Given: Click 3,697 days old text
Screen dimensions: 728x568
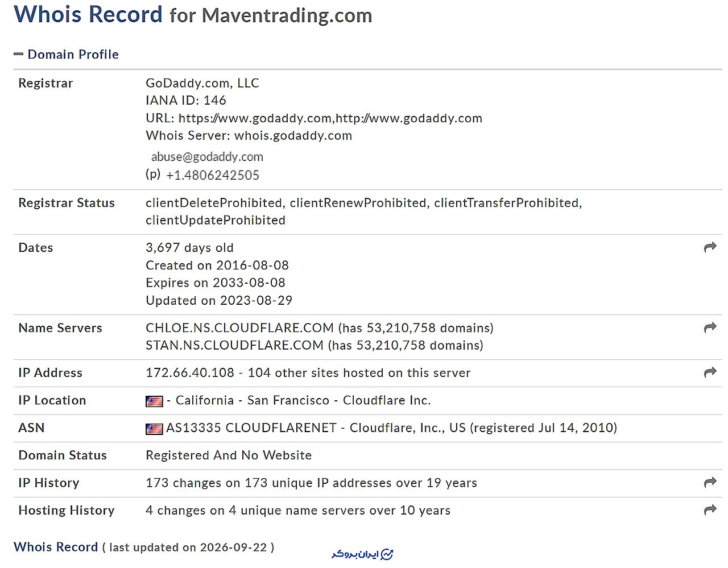Looking at the screenshot, I should coord(190,248).
